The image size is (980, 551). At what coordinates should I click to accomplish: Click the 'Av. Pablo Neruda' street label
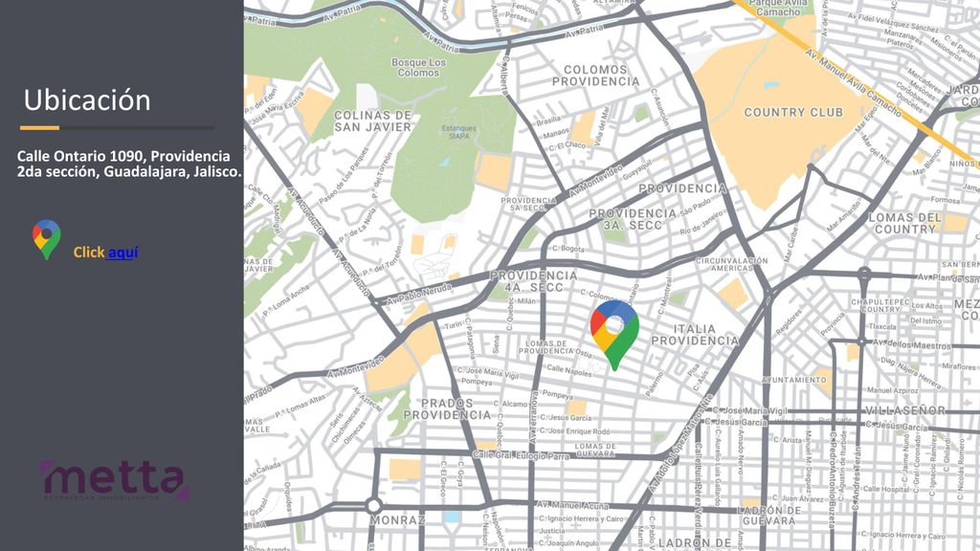[x=419, y=293]
